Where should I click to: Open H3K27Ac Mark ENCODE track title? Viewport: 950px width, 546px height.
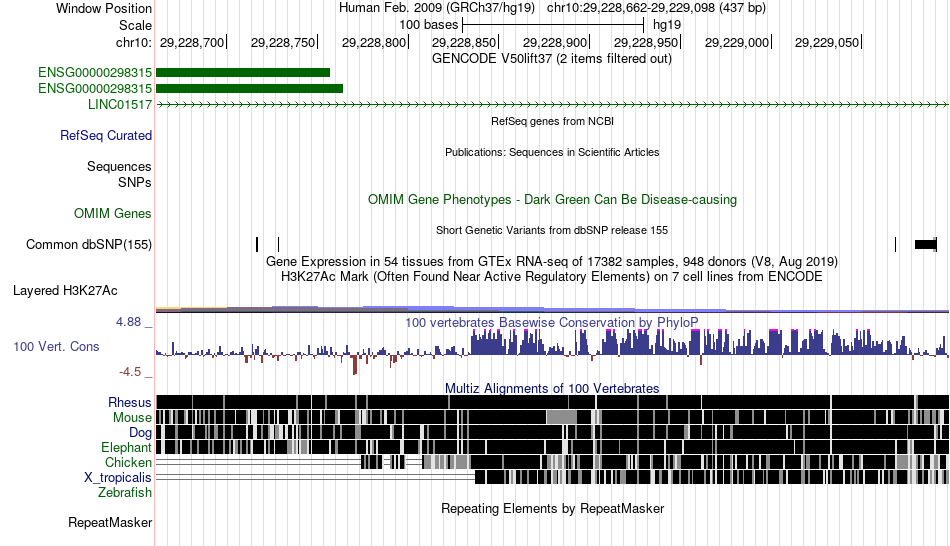pos(552,277)
